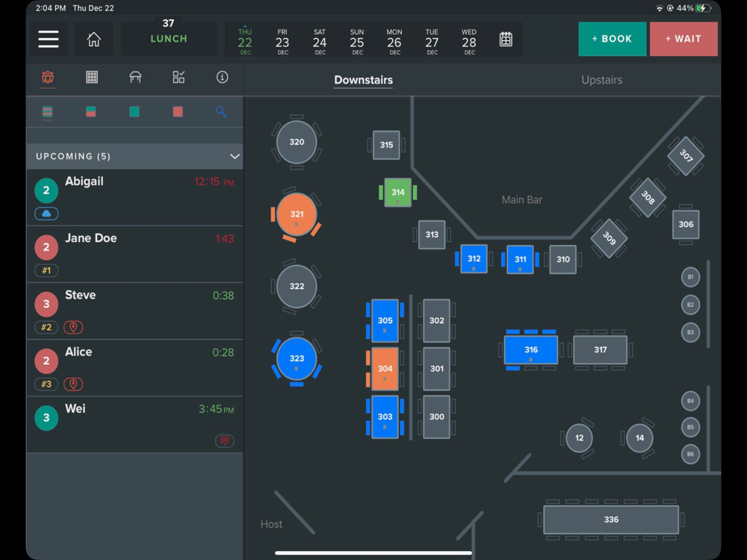
Task: Select round table 320
Action: pos(297,142)
